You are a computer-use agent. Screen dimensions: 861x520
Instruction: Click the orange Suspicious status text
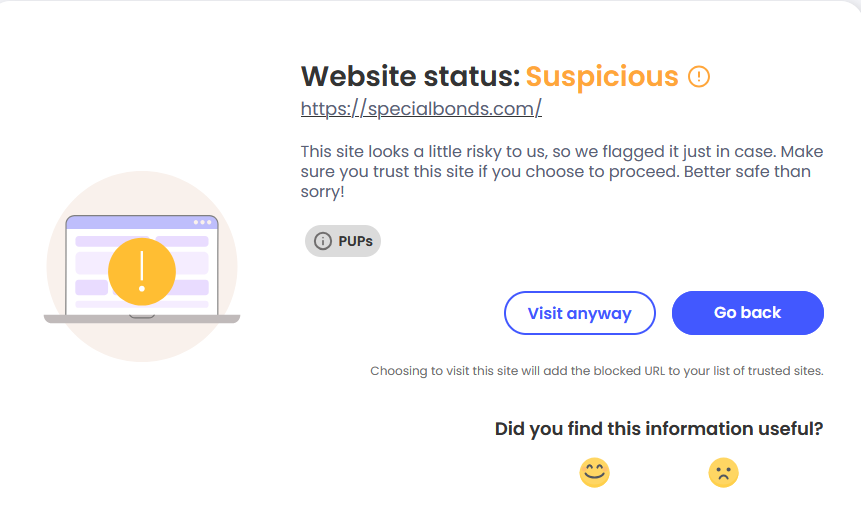602,76
